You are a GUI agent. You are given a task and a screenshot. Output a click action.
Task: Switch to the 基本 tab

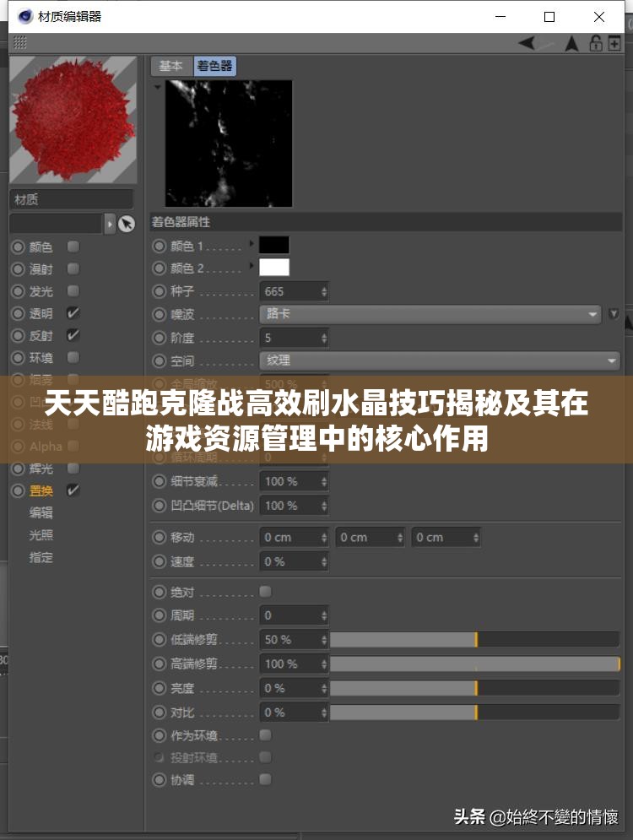click(171, 66)
